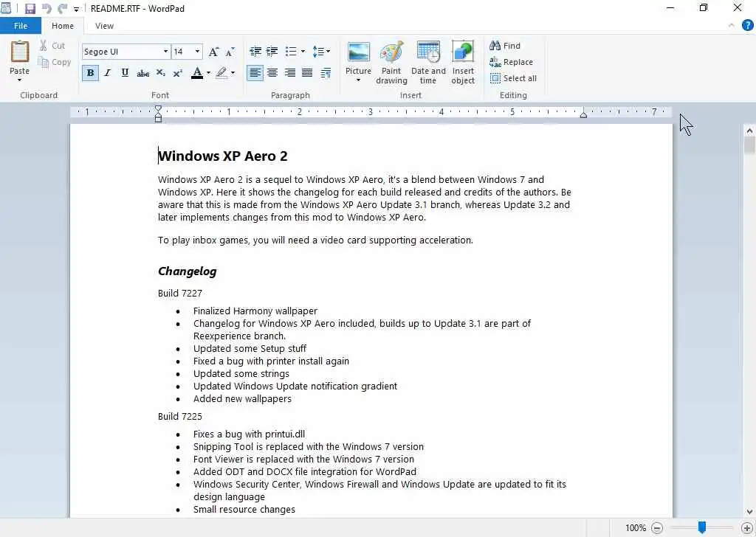Click the WordPad application icon in title bar
Image resolution: width=756 pixels, height=537 pixels.
point(6,8)
